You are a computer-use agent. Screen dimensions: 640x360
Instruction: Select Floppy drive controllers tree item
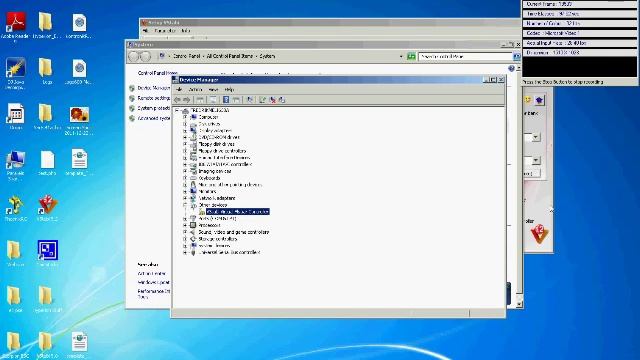222,151
